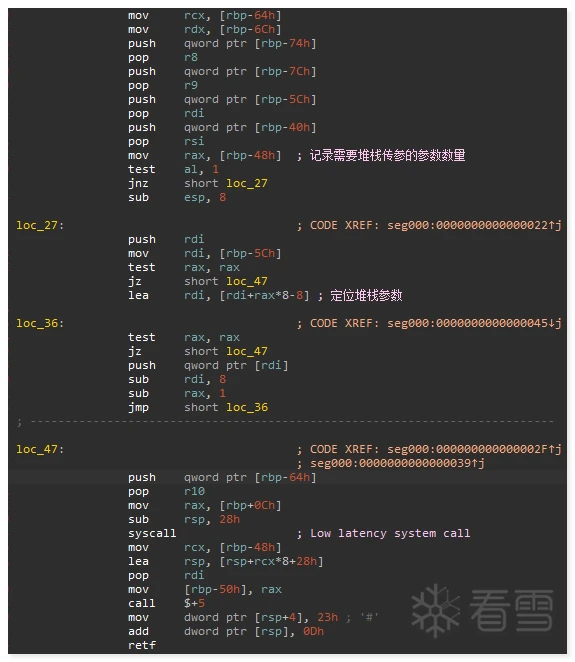This screenshot has width=575, height=662.
Task: Click 'push qword ptr [rbp-7Ch]'
Action: click(222, 71)
